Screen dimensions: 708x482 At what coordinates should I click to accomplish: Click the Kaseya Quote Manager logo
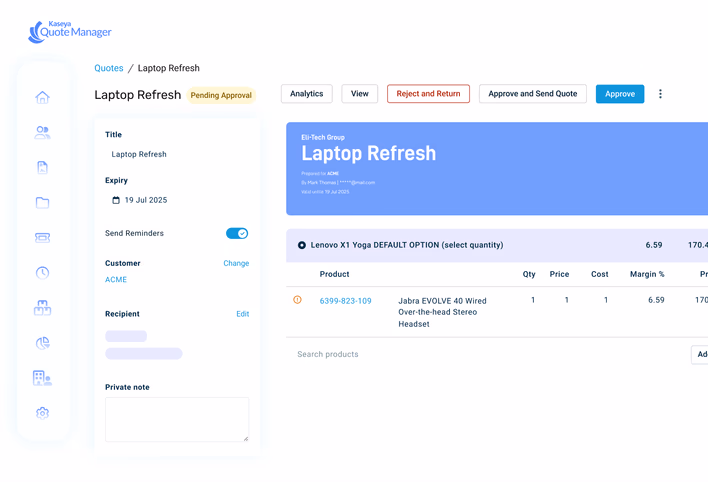pos(70,32)
